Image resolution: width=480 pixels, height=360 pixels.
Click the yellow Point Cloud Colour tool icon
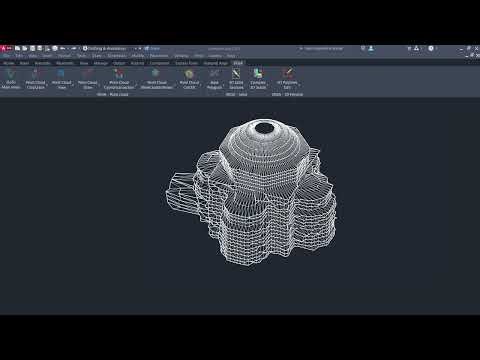click(x=189, y=74)
